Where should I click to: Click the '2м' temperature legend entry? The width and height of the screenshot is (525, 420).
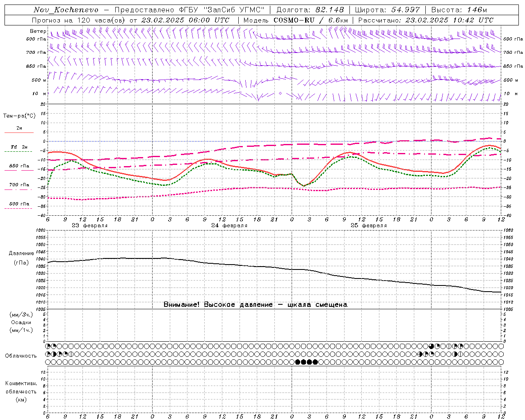pyautogui.click(x=19, y=128)
